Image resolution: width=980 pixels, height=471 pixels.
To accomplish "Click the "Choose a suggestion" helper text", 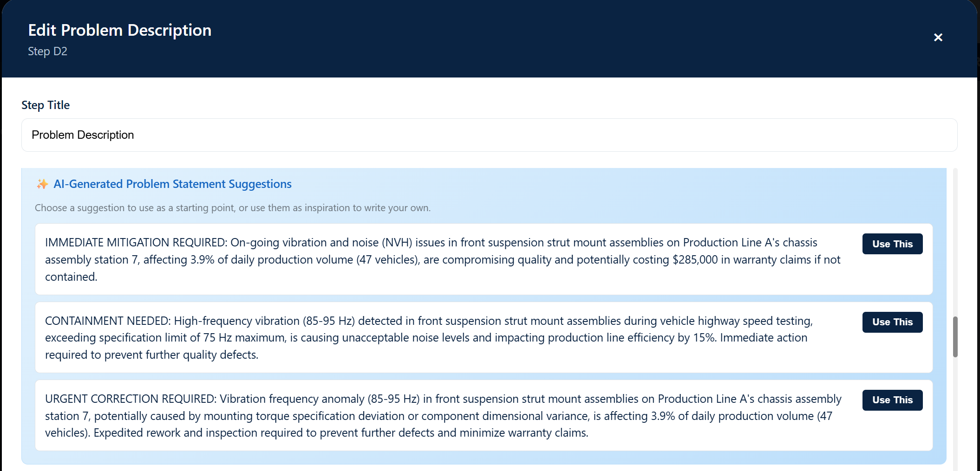I will [x=232, y=208].
